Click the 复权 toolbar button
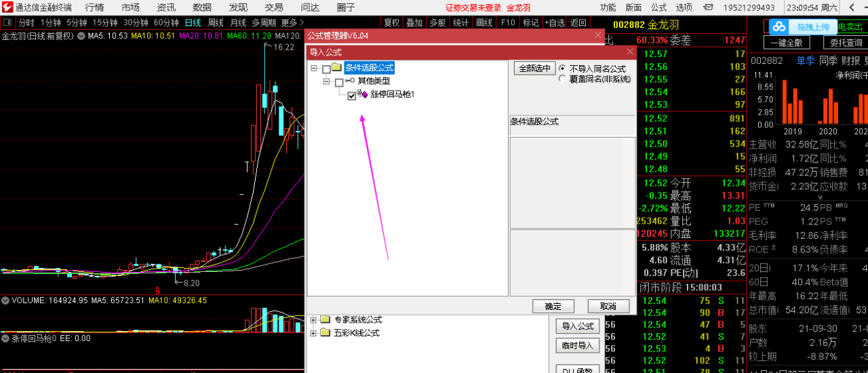868x373 pixels. (392, 22)
